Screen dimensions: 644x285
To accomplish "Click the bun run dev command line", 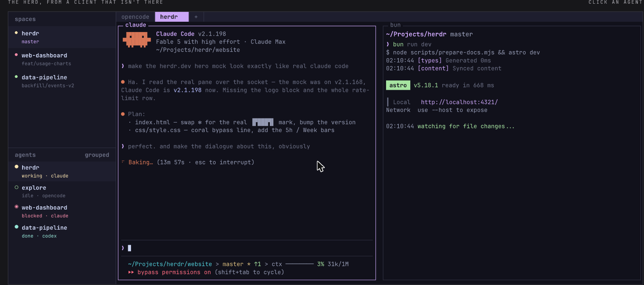I will [409, 44].
